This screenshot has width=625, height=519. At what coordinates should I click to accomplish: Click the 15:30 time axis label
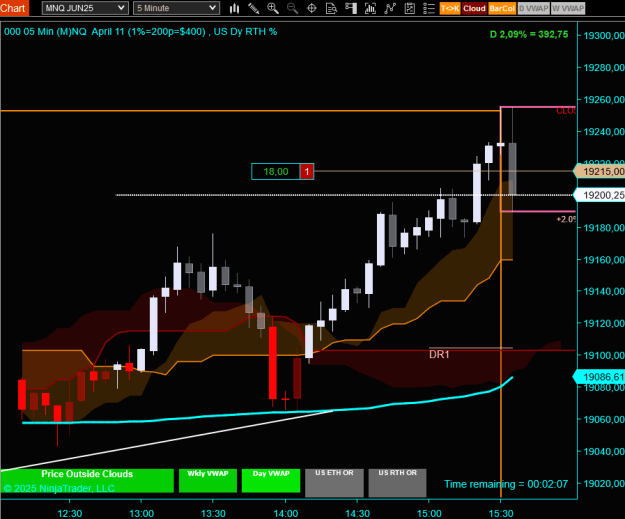[501, 513]
